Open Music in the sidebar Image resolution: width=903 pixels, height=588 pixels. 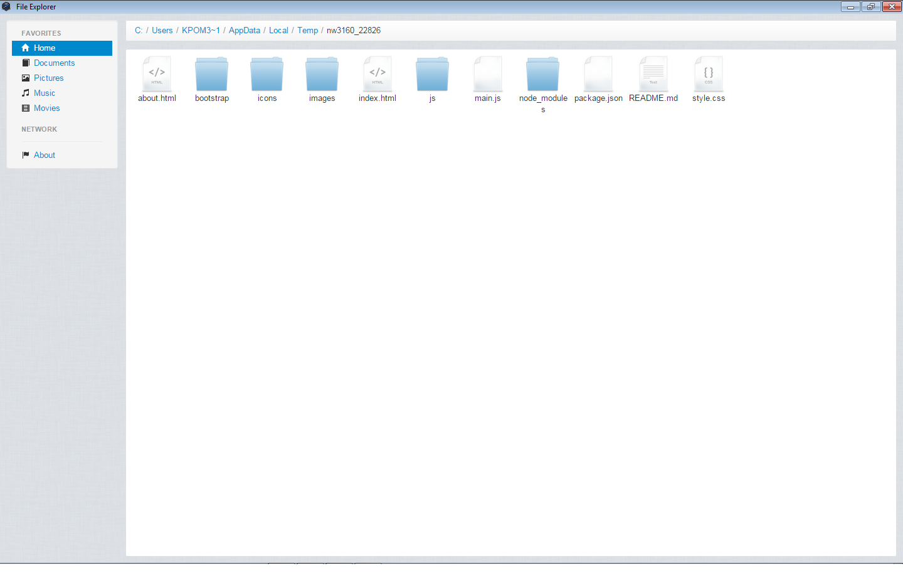click(44, 93)
